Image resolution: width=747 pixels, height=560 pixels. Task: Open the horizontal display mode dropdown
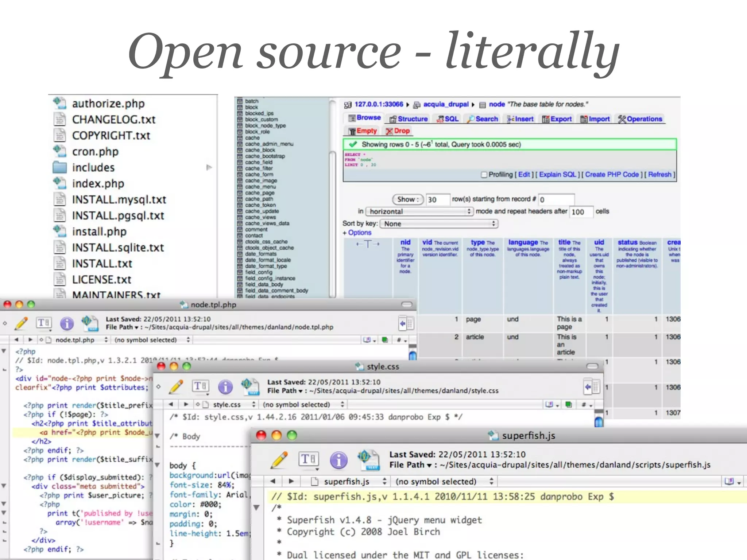pyautogui.click(x=419, y=211)
